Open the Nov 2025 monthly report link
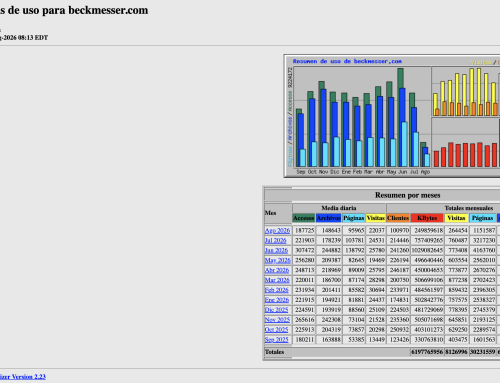The image size is (500, 383). [277, 320]
